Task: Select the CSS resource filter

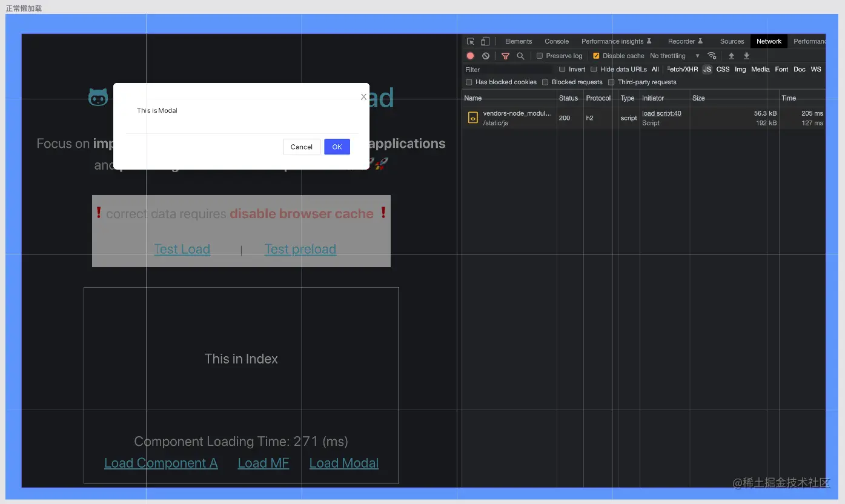Action: [x=723, y=69]
